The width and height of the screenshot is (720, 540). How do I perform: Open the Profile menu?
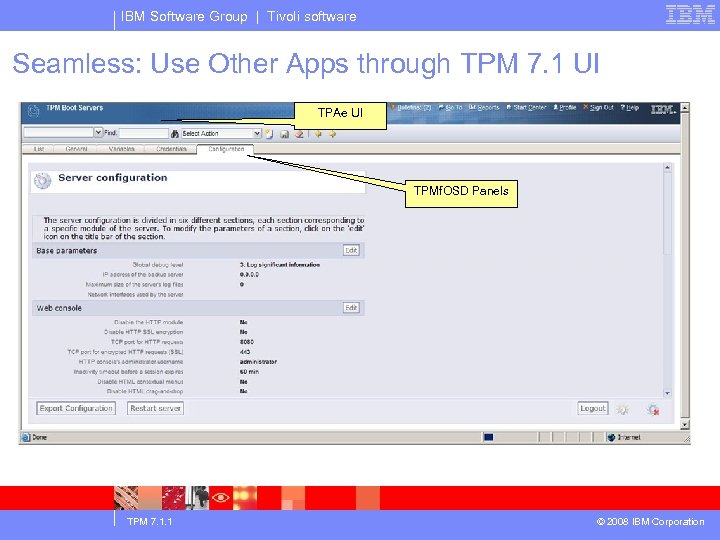564,107
